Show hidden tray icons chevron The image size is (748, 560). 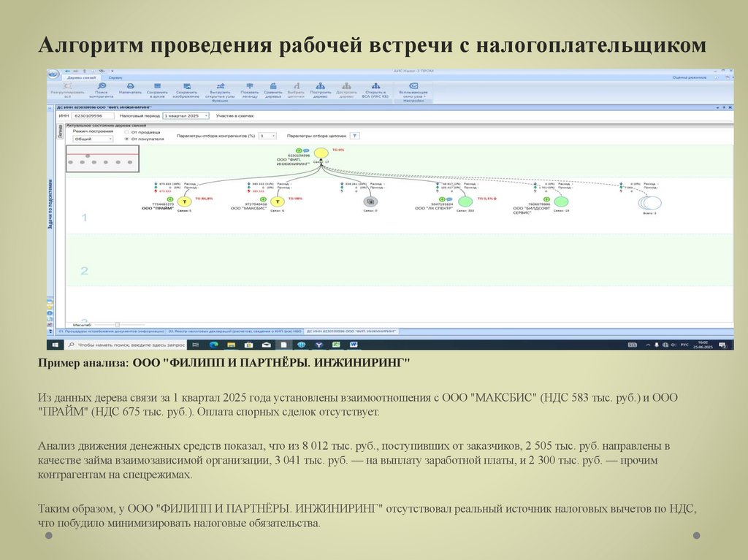[648, 345]
